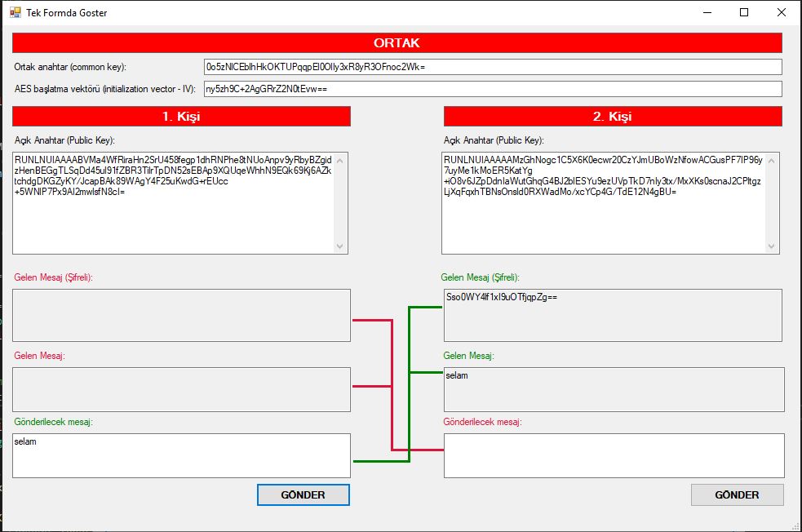Click the app icon in the title bar
Image resolution: width=802 pixels, height=532 pixels.
tap(14, 12)
